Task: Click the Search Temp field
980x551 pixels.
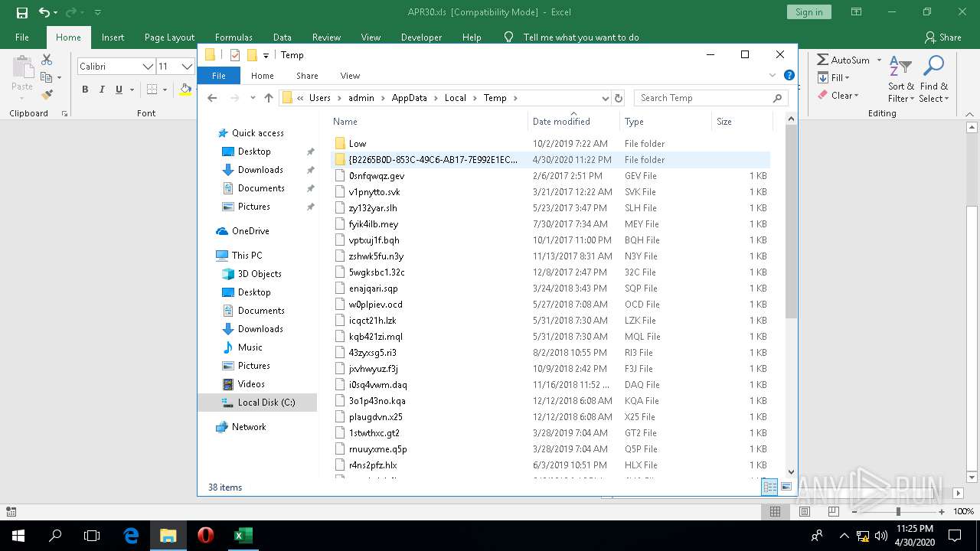Action: [710, 98]
